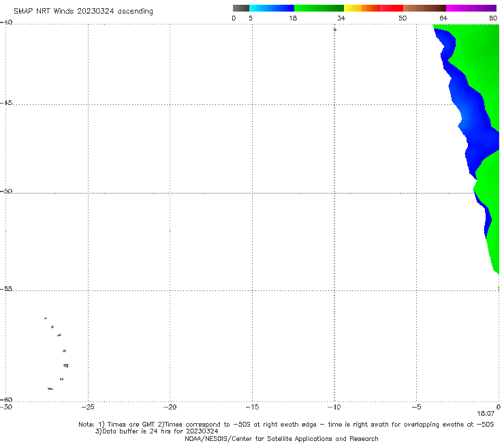This screenshot has height=443, width=504.
Task: Click the '-55' latitude axis label
Action: tap(6, 288)
